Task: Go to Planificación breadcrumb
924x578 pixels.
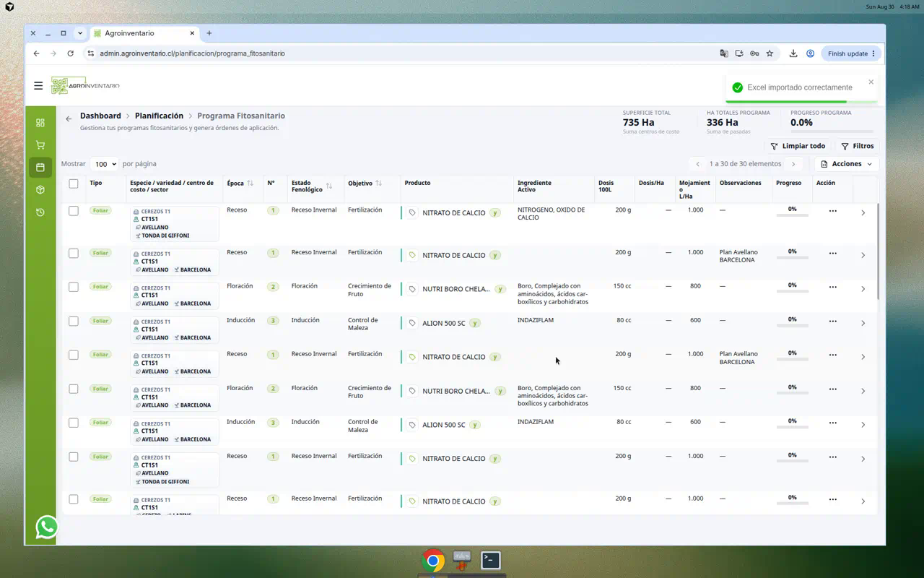Action: point(159,116)
